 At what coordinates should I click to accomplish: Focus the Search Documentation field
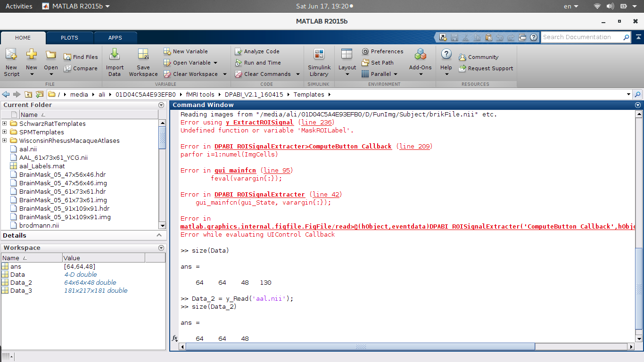582,37
